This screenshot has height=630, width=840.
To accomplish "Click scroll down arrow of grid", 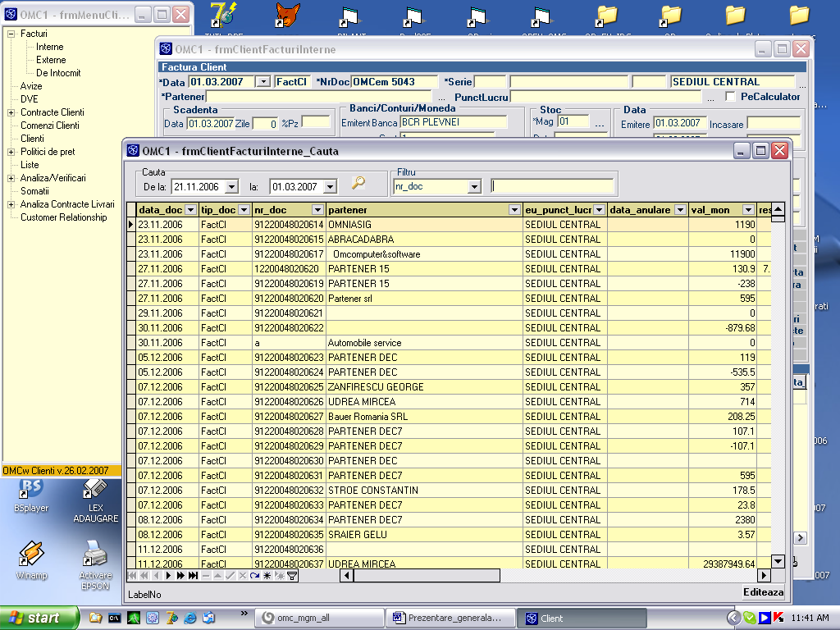I will pos(778,561).
